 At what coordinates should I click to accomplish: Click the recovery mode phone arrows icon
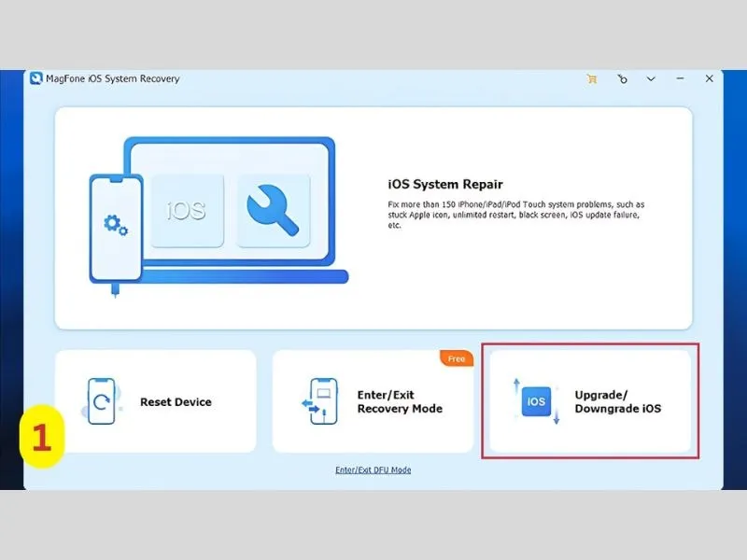coord(320,401)
